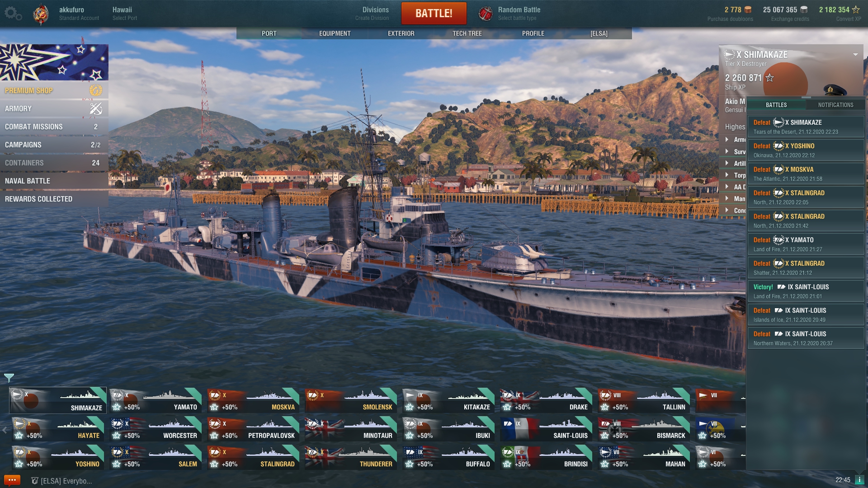Open the chat bubble icon
The height and width of the screenshot is (488, 868).
click(12, 480)
